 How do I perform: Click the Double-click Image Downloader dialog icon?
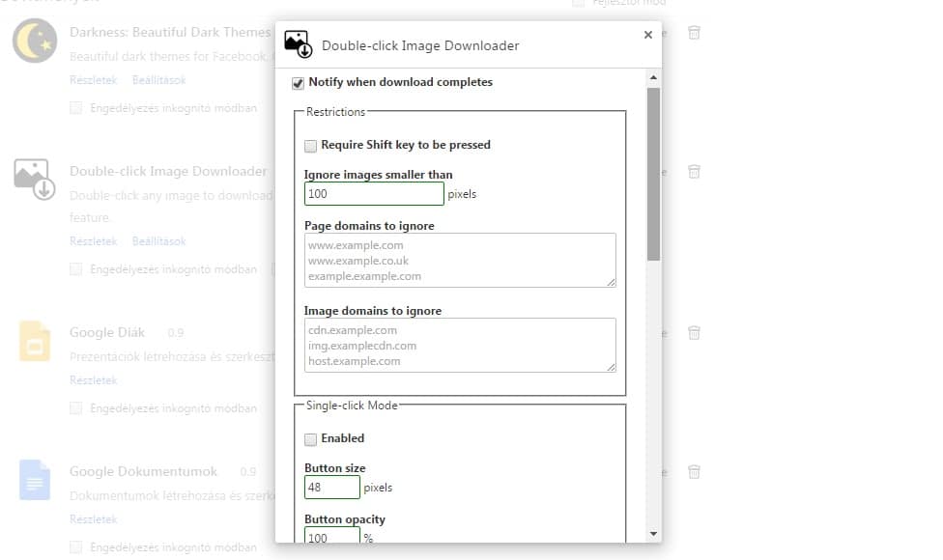299,44
